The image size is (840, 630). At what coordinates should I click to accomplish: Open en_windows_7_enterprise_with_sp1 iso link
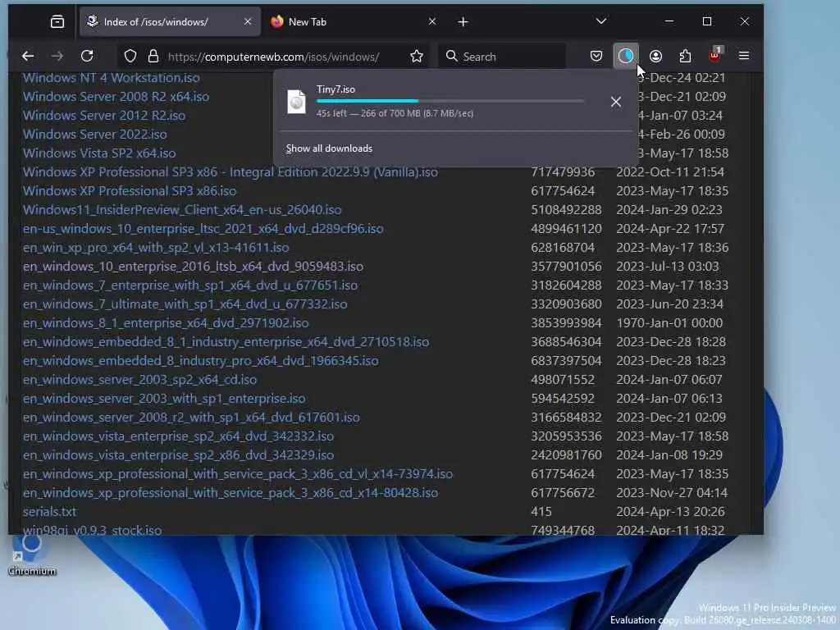[189, 285]
